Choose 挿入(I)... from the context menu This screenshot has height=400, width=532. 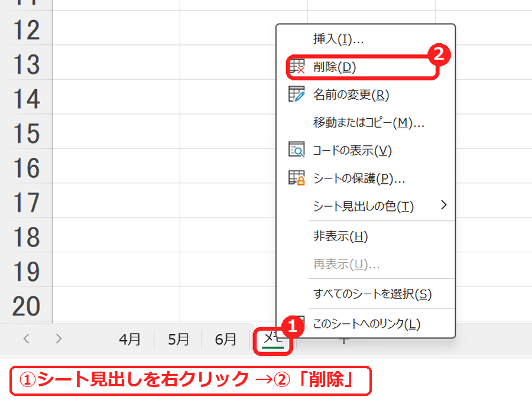coord(365,38)
